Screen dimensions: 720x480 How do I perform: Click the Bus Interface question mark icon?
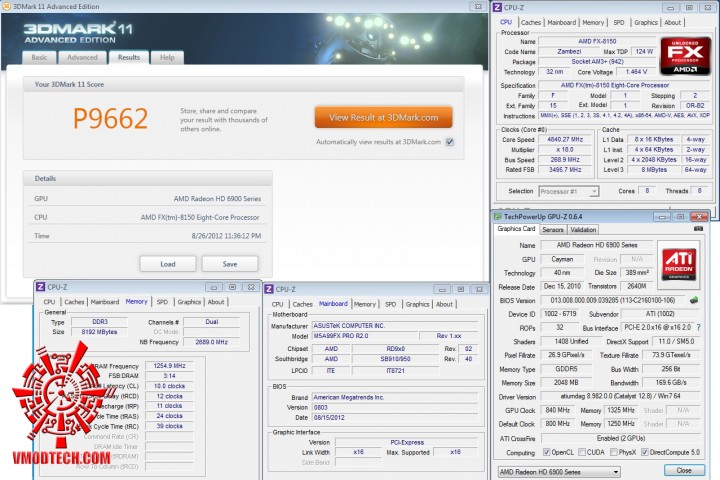tap(698, 328)
